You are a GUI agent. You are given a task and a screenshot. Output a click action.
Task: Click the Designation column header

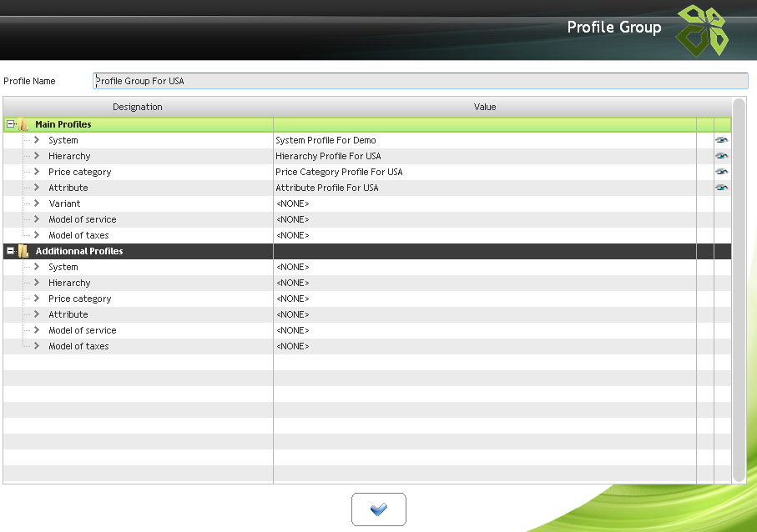[138, 107]
